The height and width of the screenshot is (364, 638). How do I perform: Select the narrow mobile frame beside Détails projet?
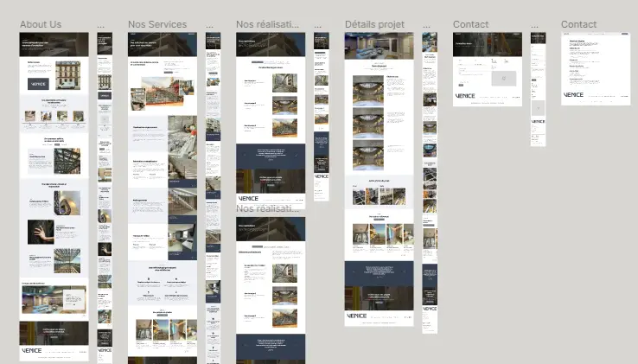(x=430, y=182)
